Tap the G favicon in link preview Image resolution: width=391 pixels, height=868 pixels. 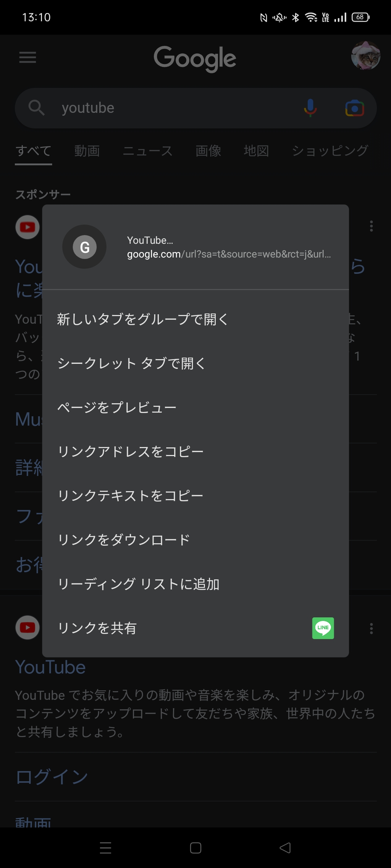click(x=84, y=247)
